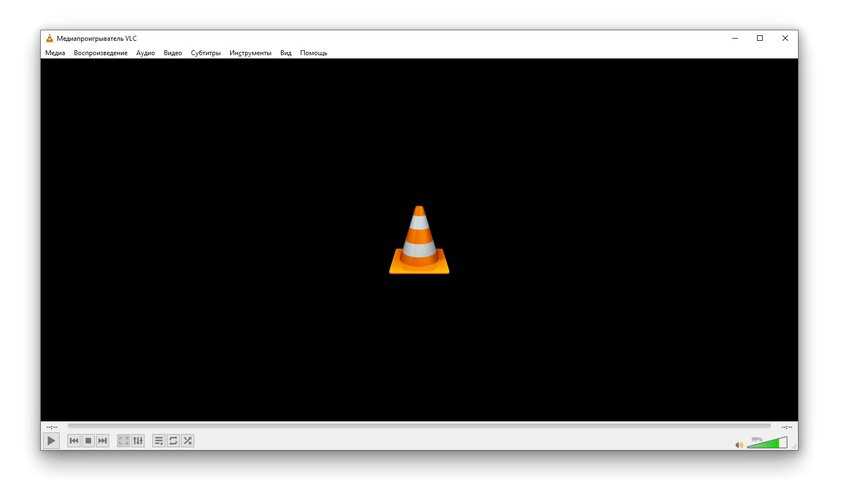
Task: Expand the Аудио menu
Action: point(145,53)
